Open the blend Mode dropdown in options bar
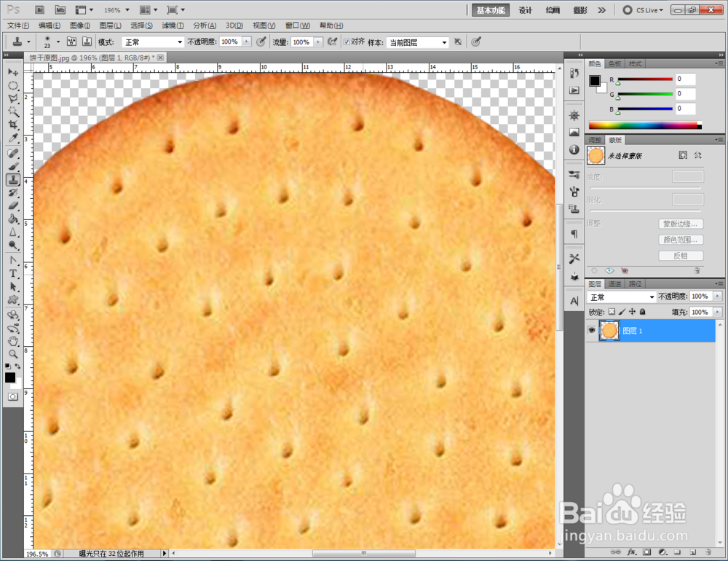 (x=153, y=42)
